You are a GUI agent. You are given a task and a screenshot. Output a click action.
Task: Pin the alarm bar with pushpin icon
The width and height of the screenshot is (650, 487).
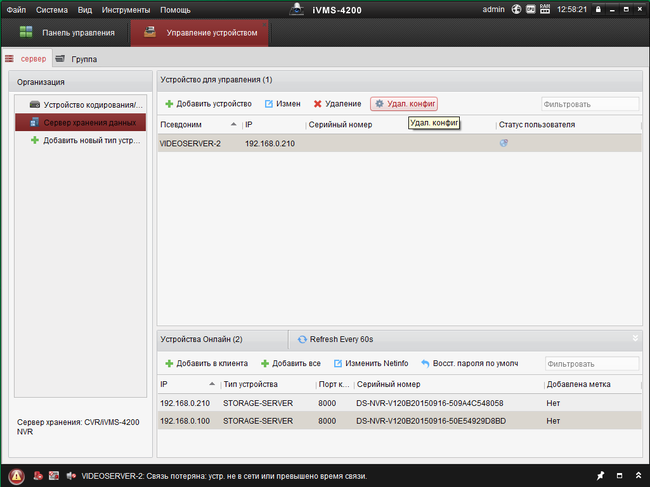[x=600, y=476]
